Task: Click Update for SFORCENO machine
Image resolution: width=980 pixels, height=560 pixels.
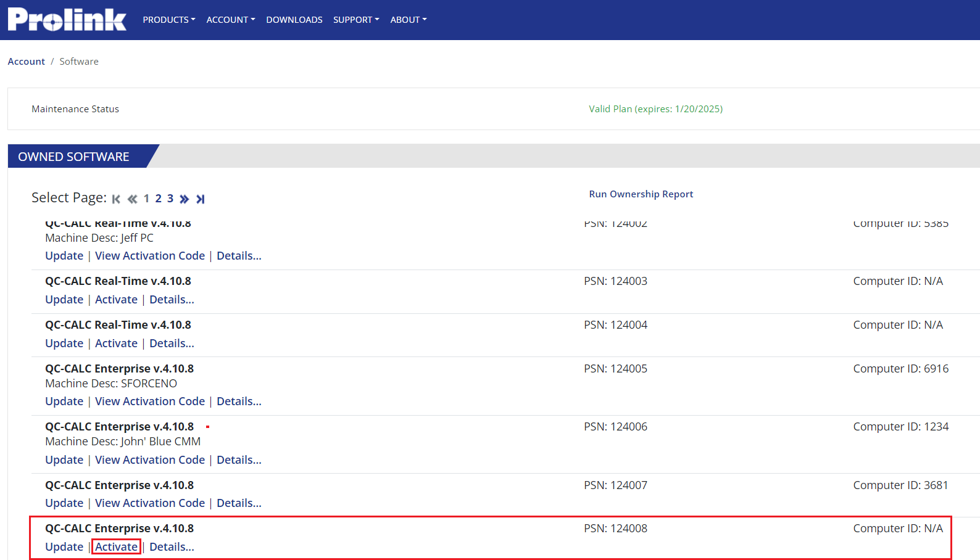Action: 64,401
